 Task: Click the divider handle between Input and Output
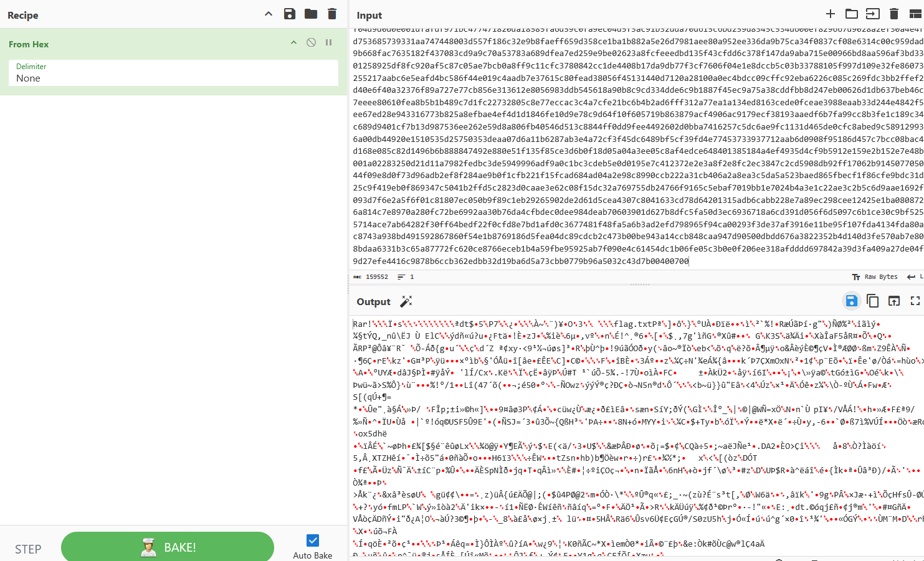(640, 285)
